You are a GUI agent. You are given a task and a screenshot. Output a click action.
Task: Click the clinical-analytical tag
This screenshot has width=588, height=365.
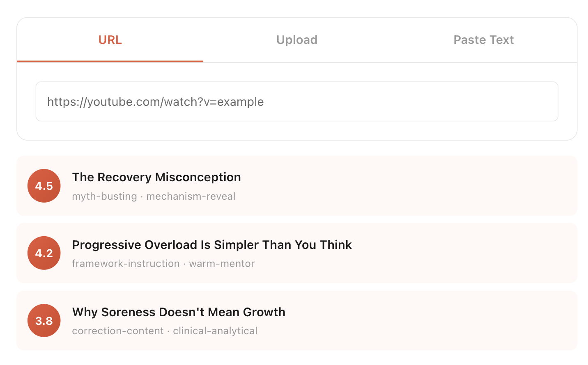click(x=215, y=331)
